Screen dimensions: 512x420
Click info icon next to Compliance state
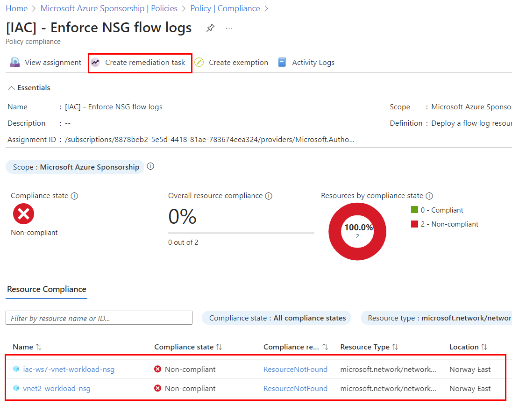(74, 196)
